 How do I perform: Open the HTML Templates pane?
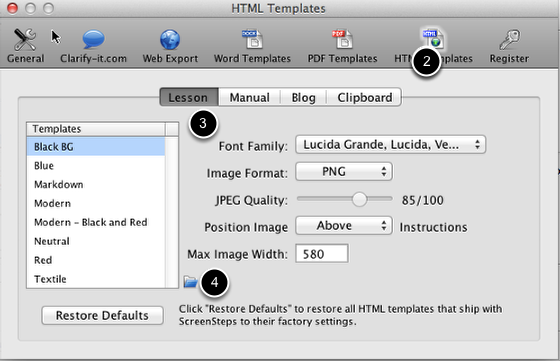point(433,46)
